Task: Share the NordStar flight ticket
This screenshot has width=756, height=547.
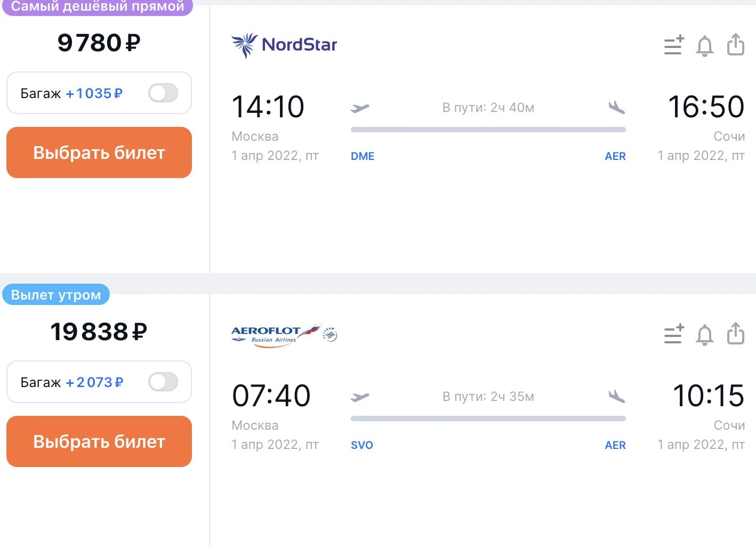Action: click(736, 44)
